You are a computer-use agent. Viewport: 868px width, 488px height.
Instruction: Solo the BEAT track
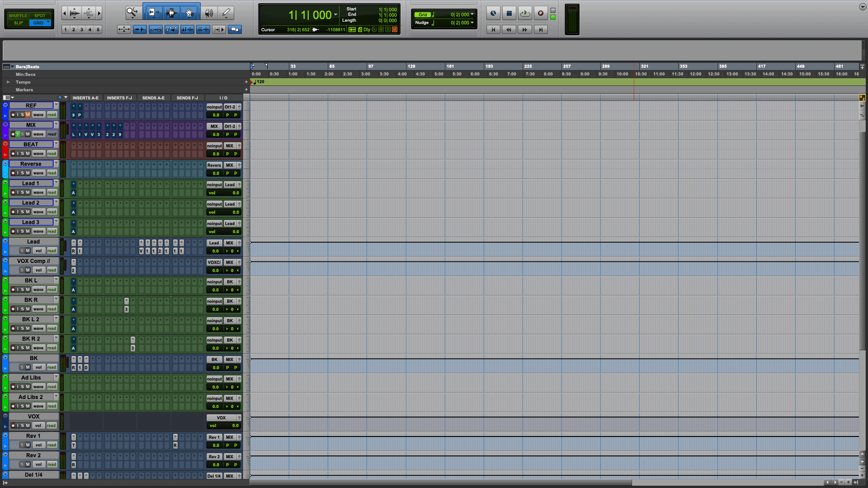pos(22,153)
